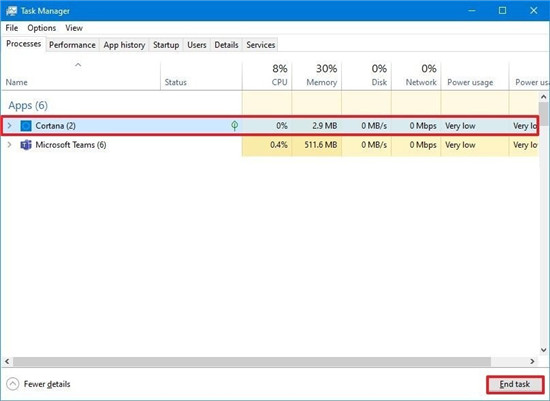
Task: Click the horizontal scrollbar thumb
Action: [252, 361]
